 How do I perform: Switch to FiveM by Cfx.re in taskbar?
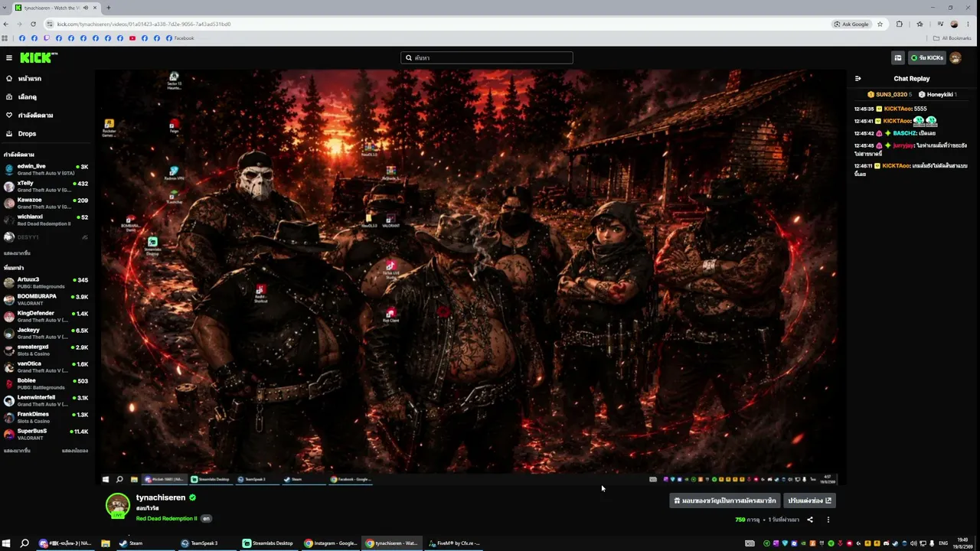point(454,543)
